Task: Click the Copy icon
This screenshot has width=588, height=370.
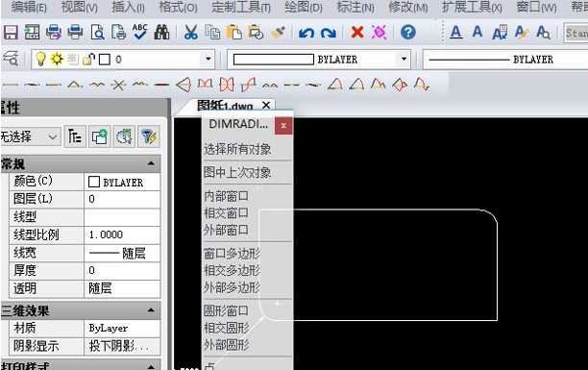Action: pyautogui.click(x=212, y=33)
